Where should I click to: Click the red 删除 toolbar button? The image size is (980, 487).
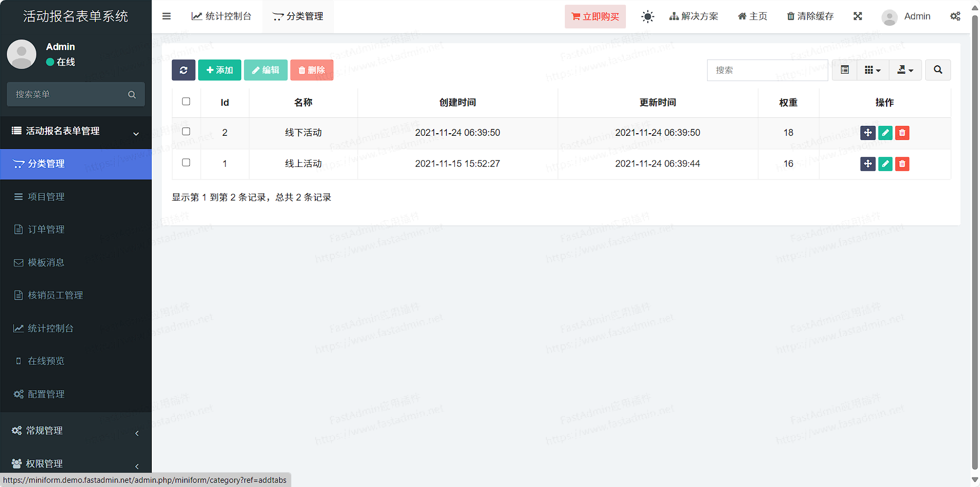[x=312, y=70]
